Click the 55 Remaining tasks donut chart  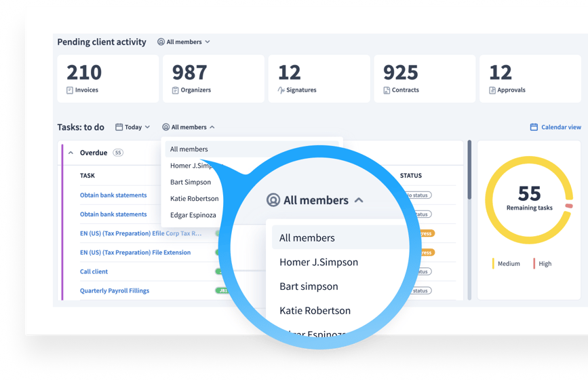529,200
